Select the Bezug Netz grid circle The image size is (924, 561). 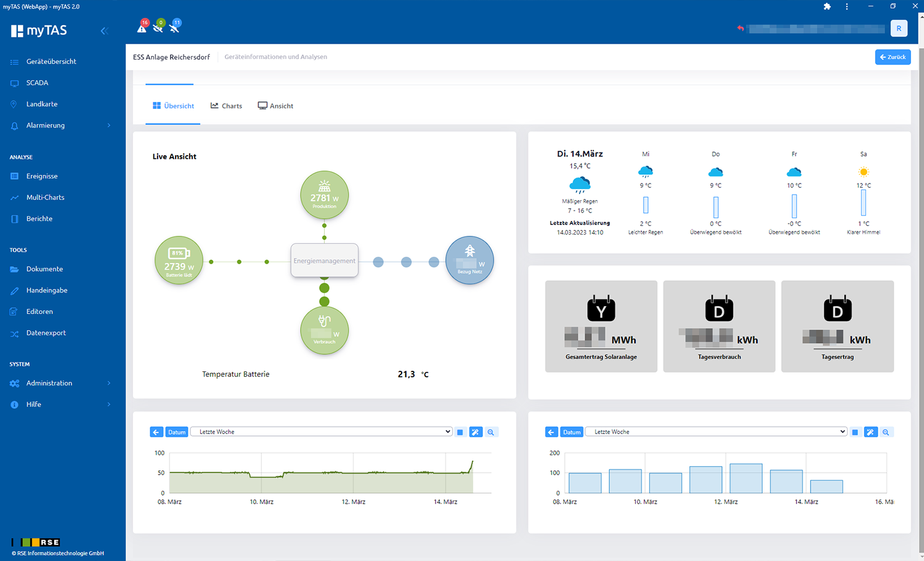point(469,260)
